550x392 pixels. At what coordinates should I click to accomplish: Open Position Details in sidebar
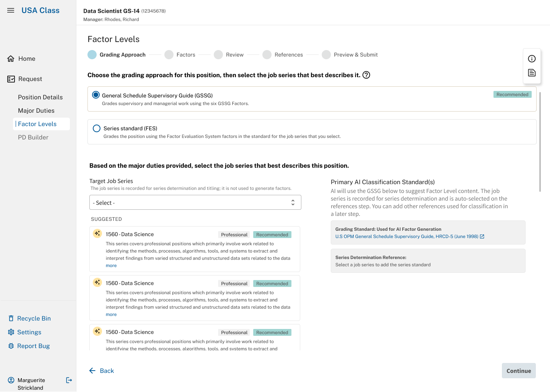coord(40,97)
